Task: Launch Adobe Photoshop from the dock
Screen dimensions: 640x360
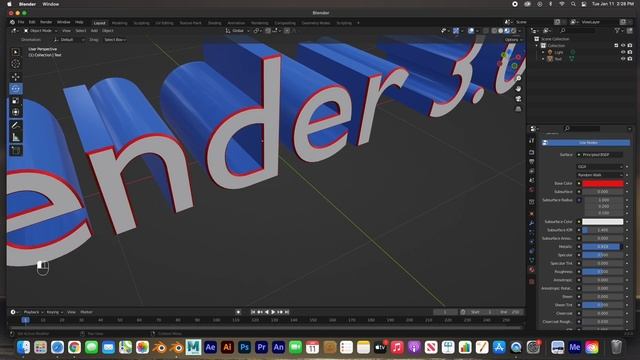Action: pos(244,347)
